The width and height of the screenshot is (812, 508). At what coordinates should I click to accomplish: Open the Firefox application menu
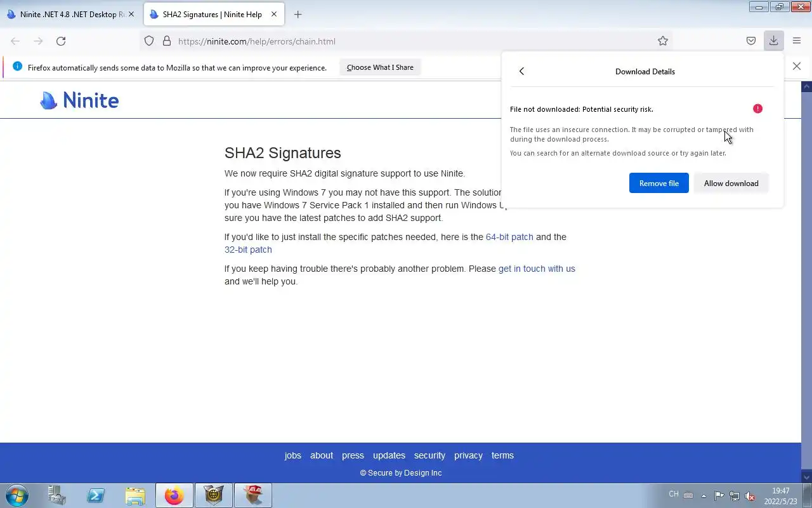(x=797, y=41)
